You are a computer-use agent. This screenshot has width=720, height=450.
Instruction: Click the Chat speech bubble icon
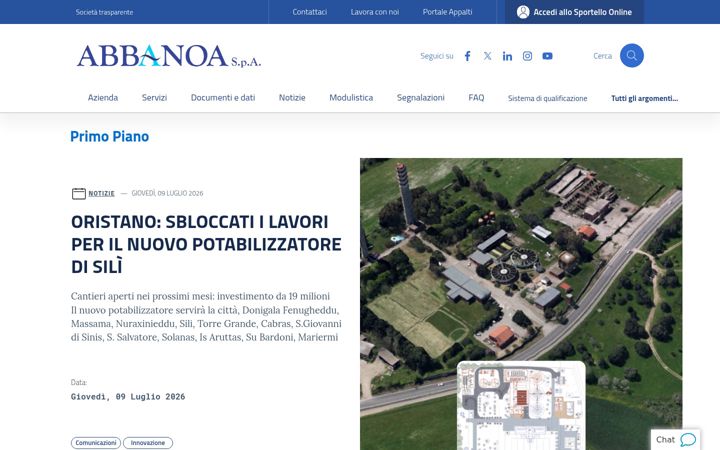pos(688,440)
